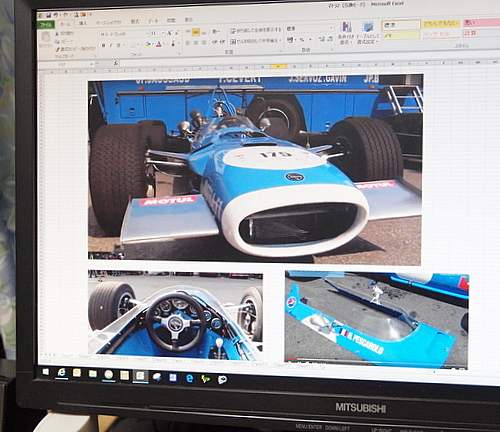Click the Percent style icon
This screenshot has width=500, height=432.
coord(302,39)
